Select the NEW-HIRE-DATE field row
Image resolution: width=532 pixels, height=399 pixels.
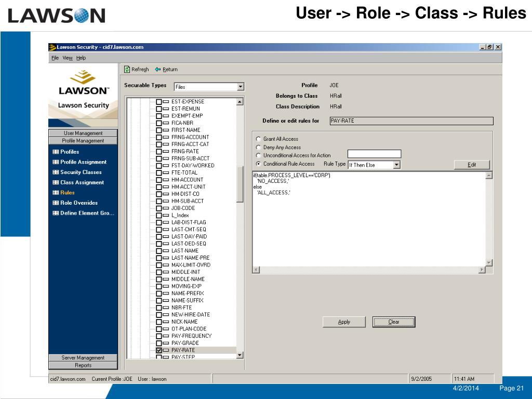click(191, 314)
